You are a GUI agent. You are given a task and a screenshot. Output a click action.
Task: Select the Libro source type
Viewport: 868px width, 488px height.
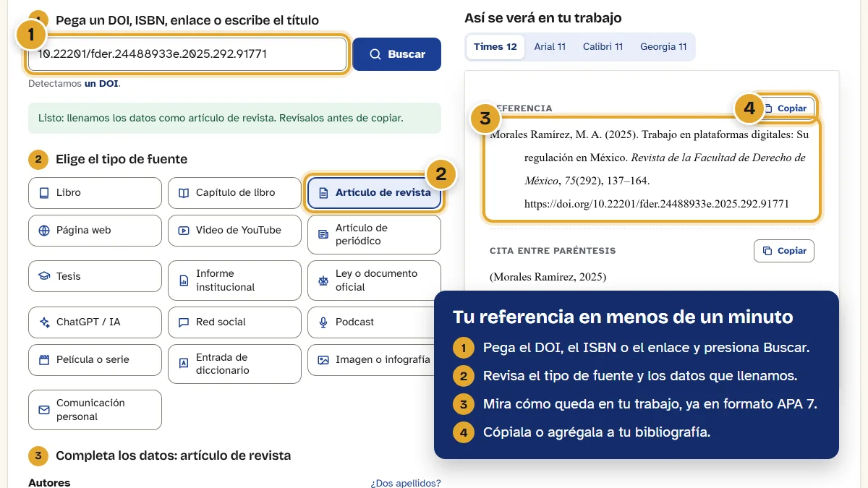pyautogui.click(x=95, y=193)
